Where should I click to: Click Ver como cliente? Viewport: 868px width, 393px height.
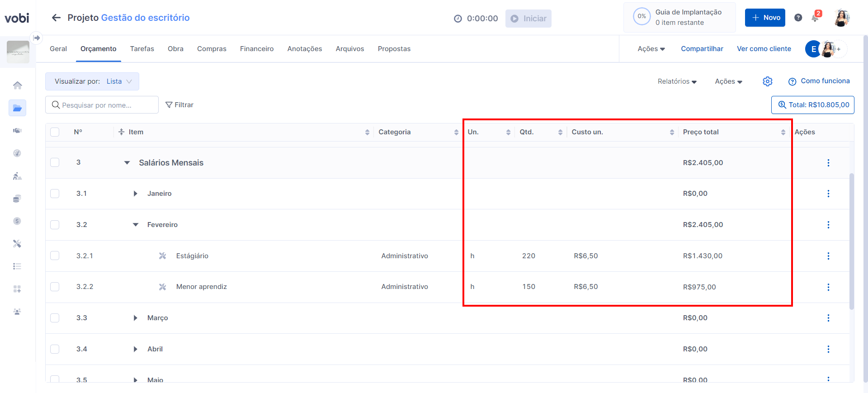click(x=764, y=49)
